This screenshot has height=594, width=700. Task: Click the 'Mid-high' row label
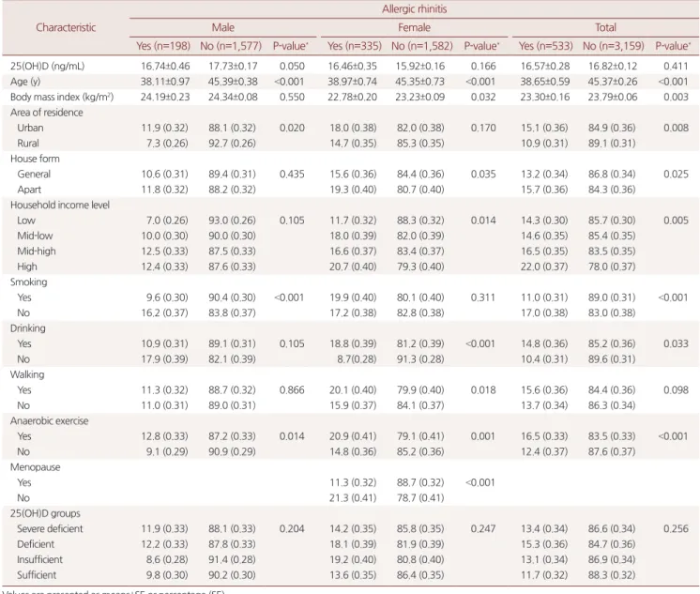37,251
